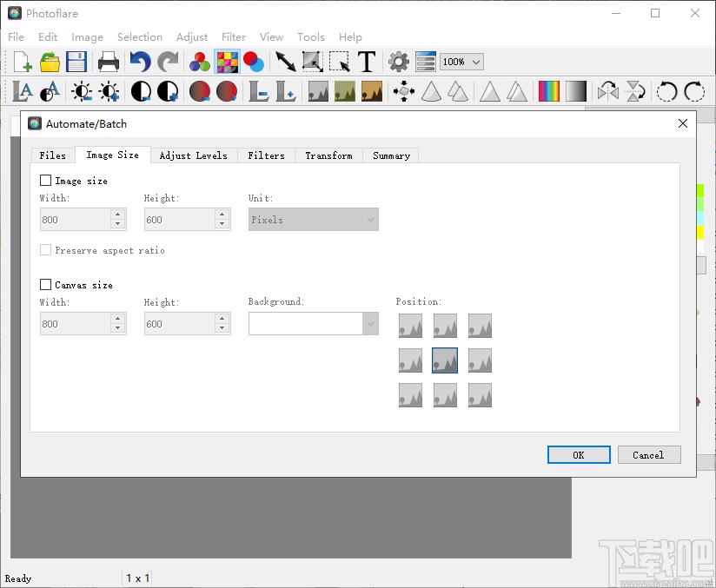
Task: Select the bottom-left canvas position thumbnail
Action: click(x=410, y=395)
